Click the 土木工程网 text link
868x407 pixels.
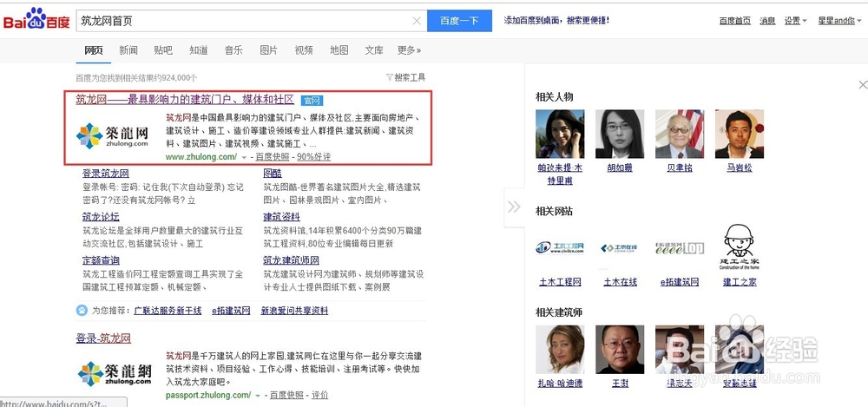560,282
